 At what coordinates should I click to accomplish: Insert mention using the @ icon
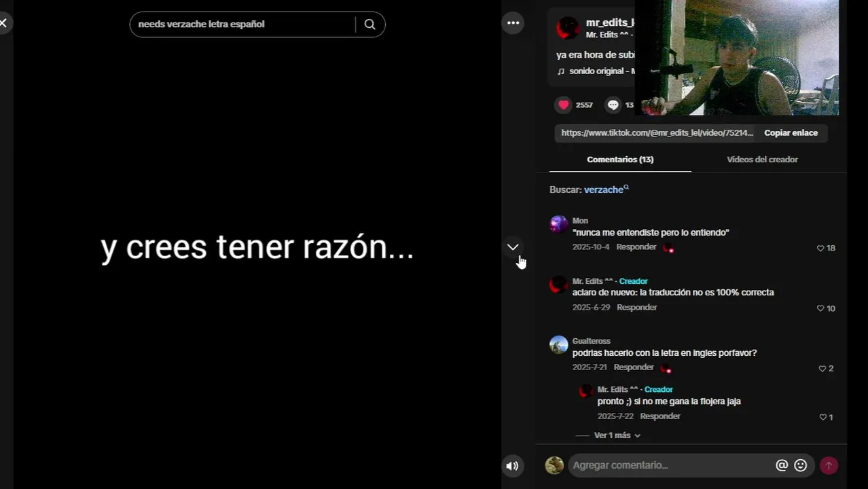pos(782,465)
